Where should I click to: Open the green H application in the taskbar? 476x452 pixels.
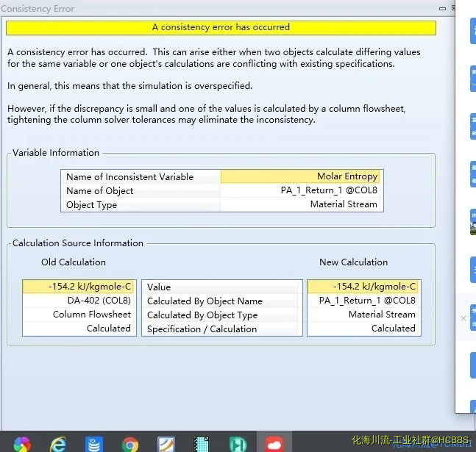238,442
